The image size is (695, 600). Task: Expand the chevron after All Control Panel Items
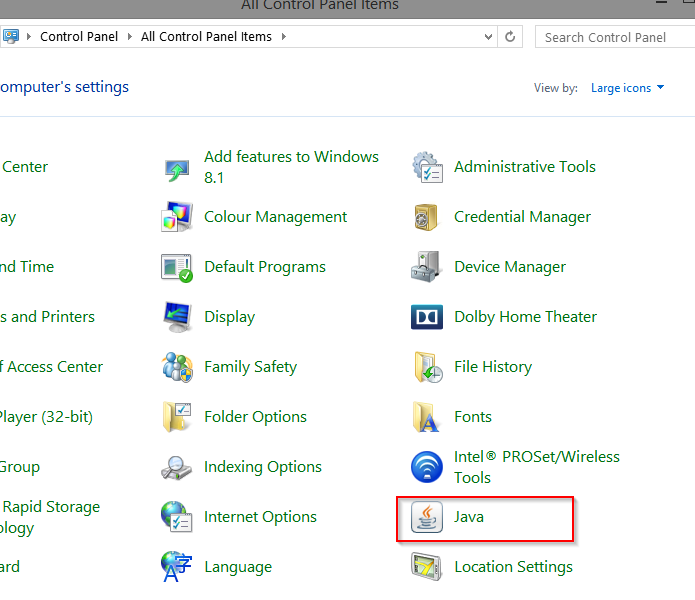[x=283, y=37]
